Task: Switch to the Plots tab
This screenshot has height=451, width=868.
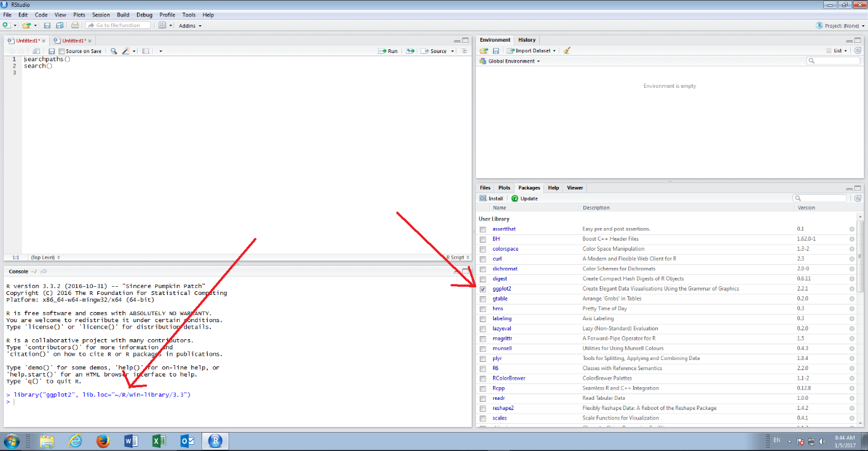Action: click(504, 188)
